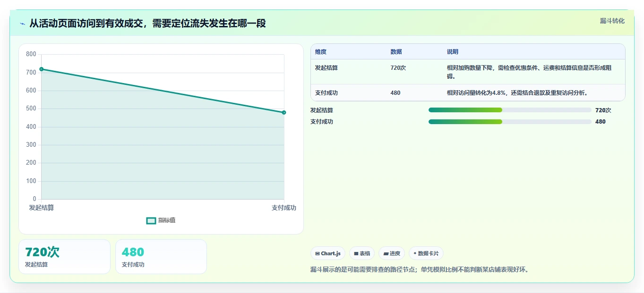
Task: Click the 发起结算 progress bar
Action: [x=510, y=110]
